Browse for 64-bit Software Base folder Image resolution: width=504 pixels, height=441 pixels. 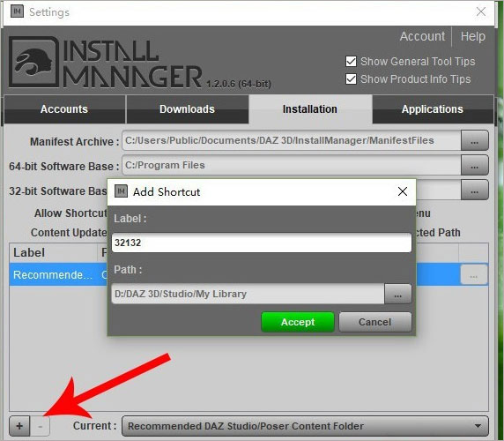tap(474, 165)
